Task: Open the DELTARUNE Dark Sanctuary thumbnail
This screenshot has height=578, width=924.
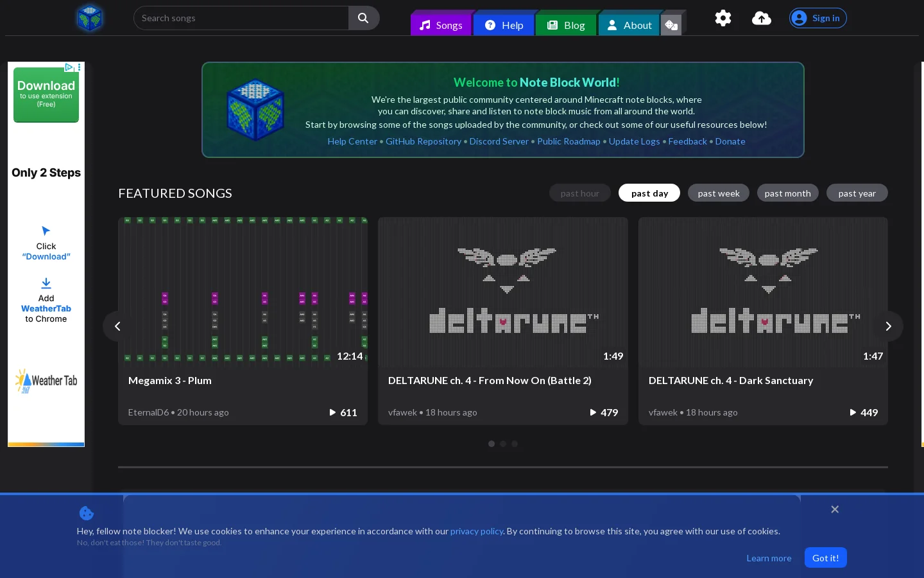Action: (x=763, y=292)
